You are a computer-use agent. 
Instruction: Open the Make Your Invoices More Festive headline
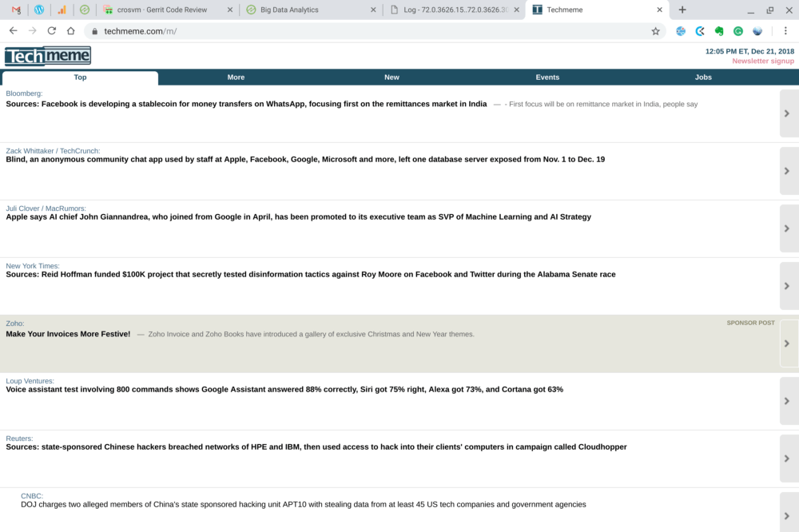click(x=68, y=334)
